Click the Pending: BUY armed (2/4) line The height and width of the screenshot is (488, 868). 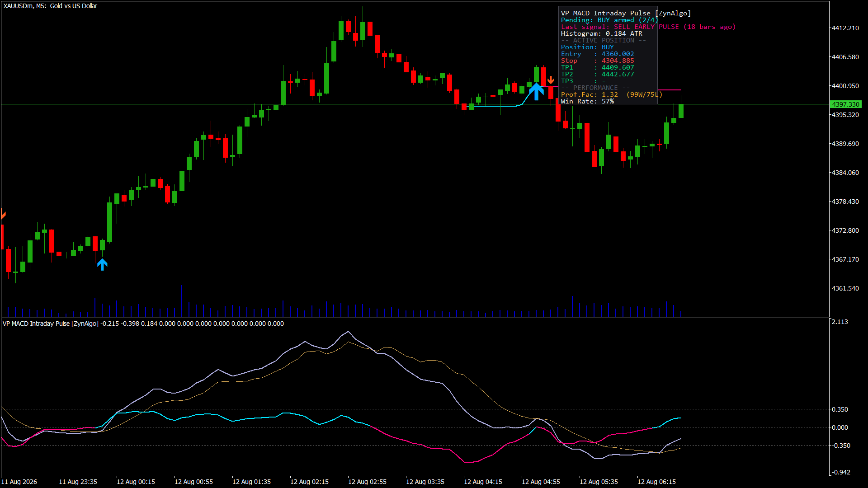coord(609,20)
